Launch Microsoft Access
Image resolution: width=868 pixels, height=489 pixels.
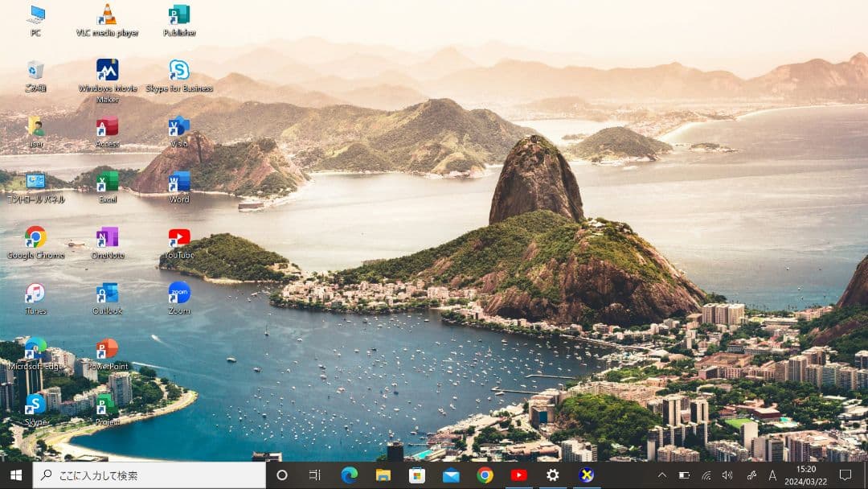point(106,129)
